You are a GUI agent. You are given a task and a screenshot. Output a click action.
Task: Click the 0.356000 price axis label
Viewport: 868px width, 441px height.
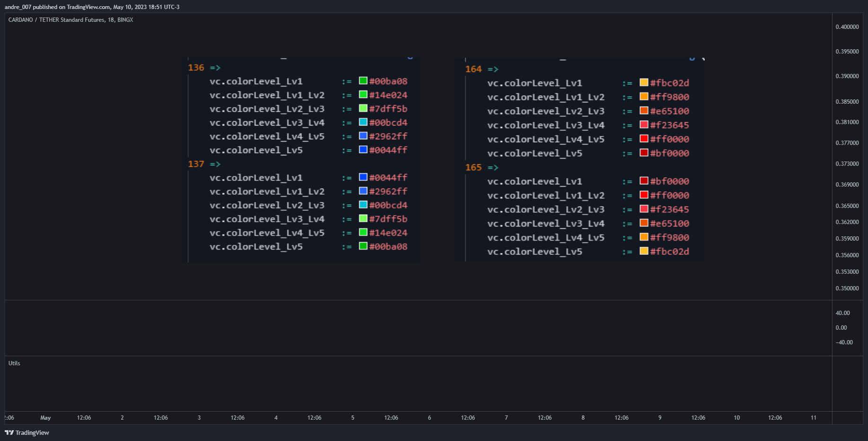847,255
